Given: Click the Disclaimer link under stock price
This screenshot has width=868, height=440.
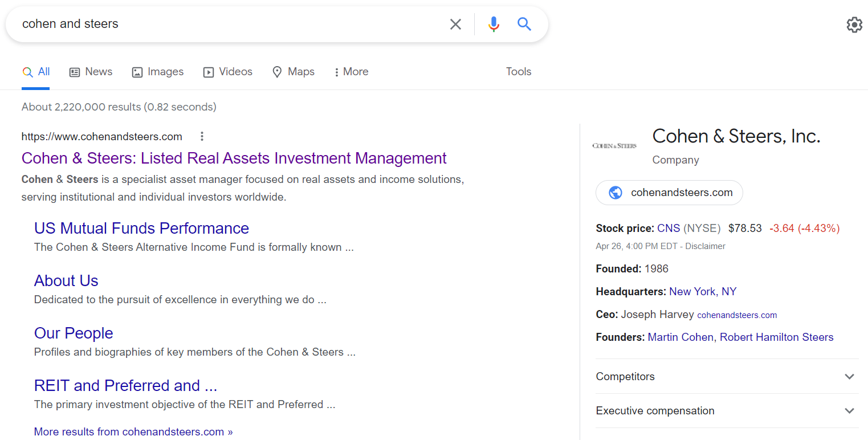Looking at the screenshot, I should pyautogui.click(x=706, y=246).
